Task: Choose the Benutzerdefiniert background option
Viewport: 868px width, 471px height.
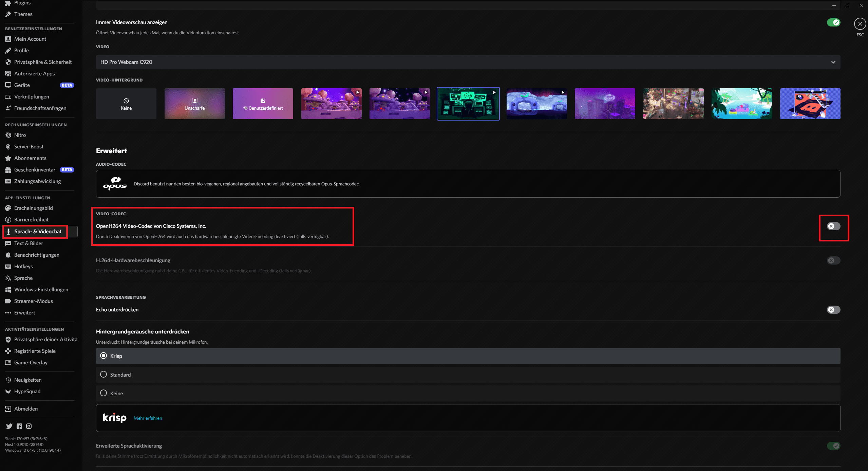Action: pyautogui.click(x=263, y=104)
